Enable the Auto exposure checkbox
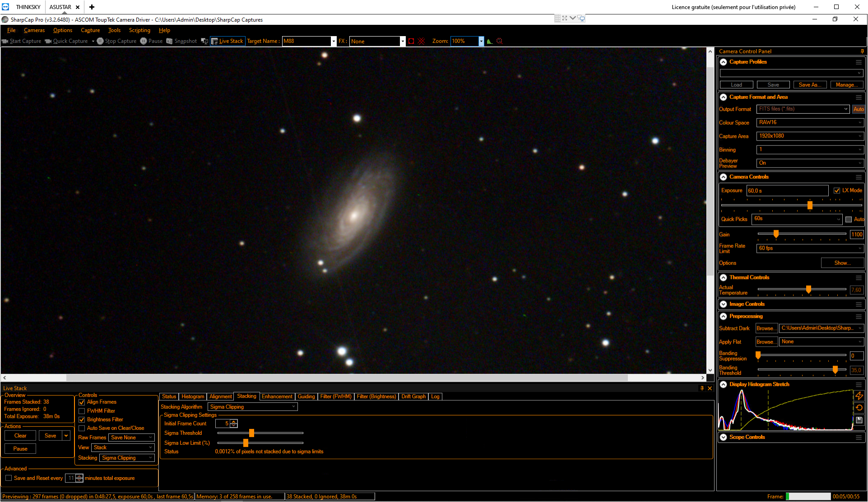 pyautogui.click(x=849, y=219)
